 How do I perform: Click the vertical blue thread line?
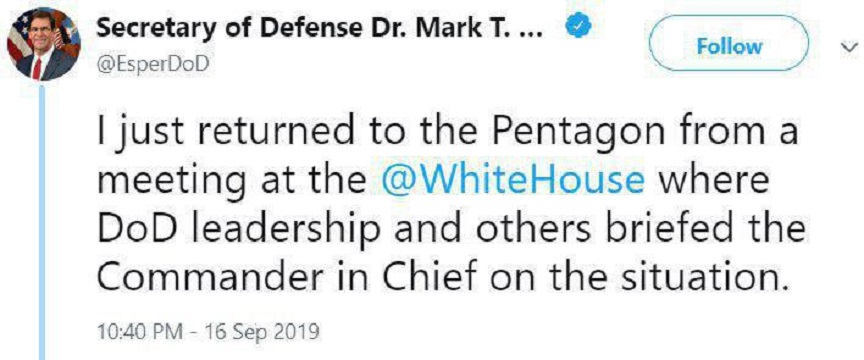tap(42, 221)
